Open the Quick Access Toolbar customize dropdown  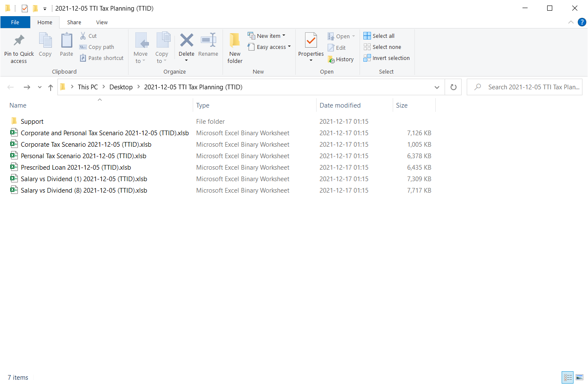(x=45, y=9)
